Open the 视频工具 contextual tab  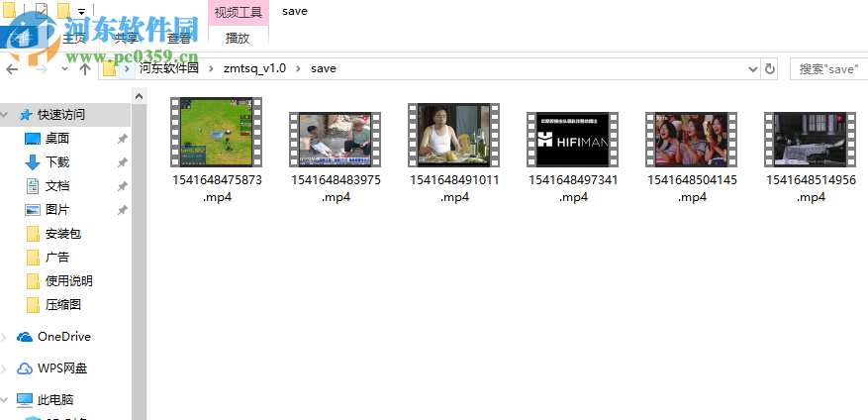point(239,12)
